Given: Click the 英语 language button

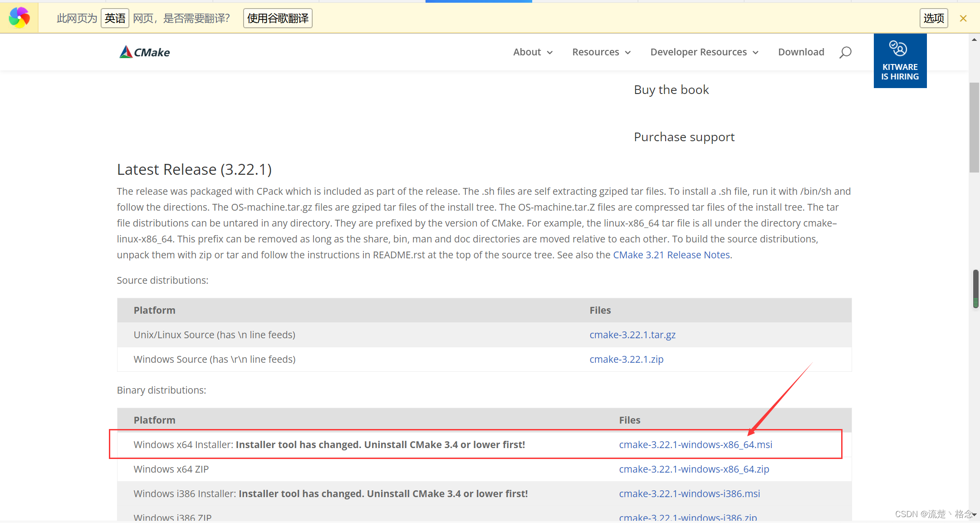Looking at the screenshot, I should coord(115,18).
